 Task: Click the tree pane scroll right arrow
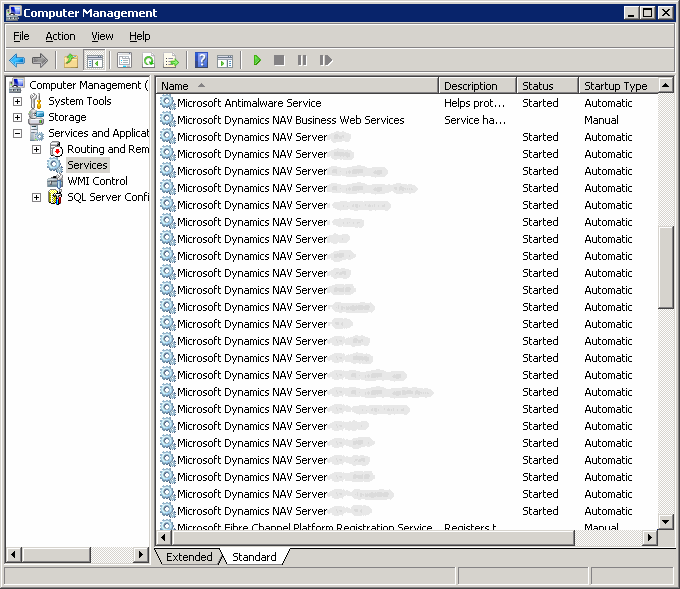click(x=141, y=554)
